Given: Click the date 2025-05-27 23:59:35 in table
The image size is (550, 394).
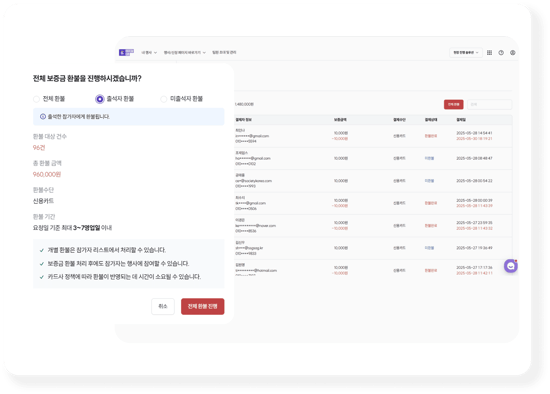Looking at the screenshot, I should [474, 222].
